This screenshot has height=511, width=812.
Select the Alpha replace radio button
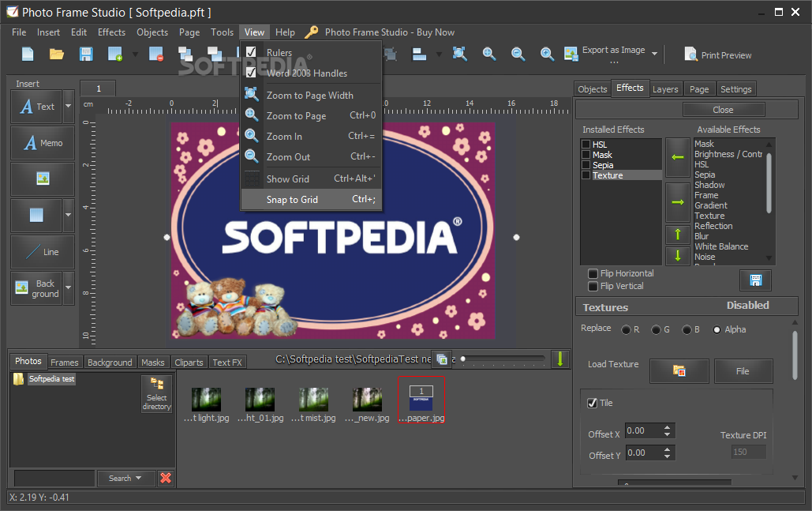click(x=717, y=329)
